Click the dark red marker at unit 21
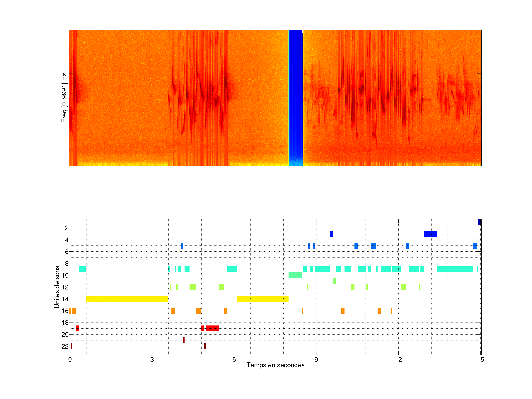 pyautogui.click(x=183, y=340)
